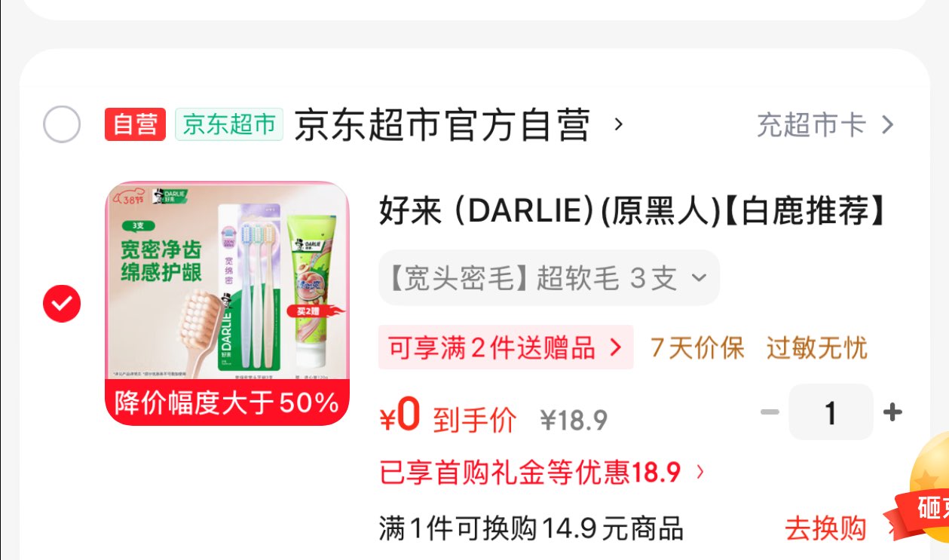Image resolution: width=949 pixels, height=560 pixels.
Task: Increase quantity with the plus icon
Action: [892, 412]
